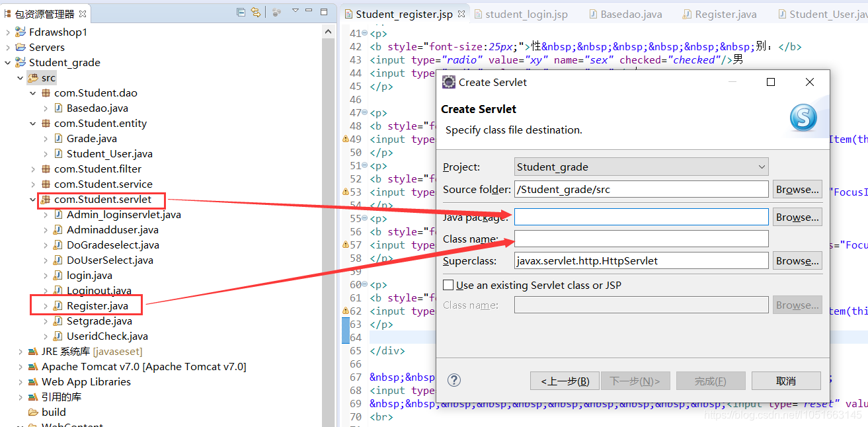Screen dimensions: 868x427
Task: Click 上一步(B) back button
Action: pos(565,381)
